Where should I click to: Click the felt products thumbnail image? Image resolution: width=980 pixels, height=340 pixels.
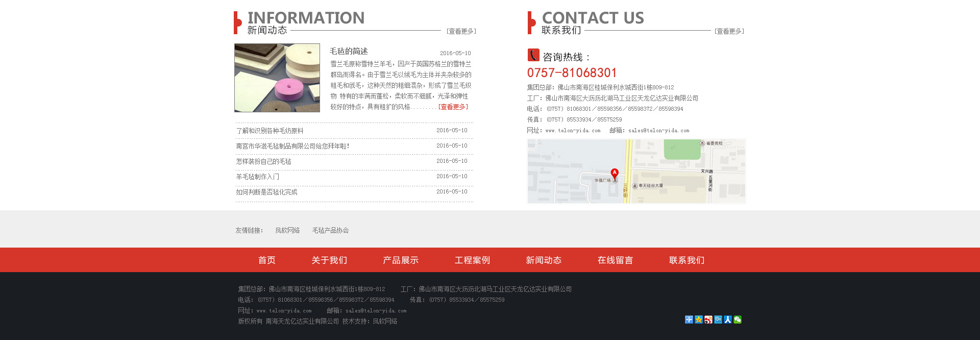click(277, 78)
